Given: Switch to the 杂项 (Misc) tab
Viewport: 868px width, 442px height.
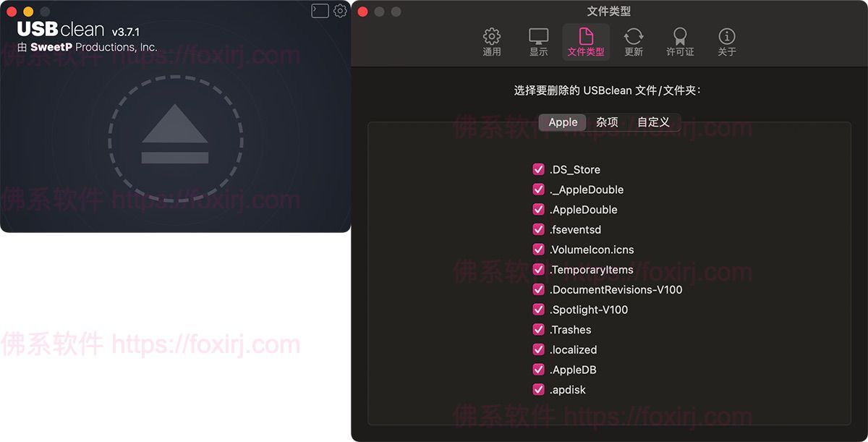Looking at the screenshot, I should pos(607,122).
